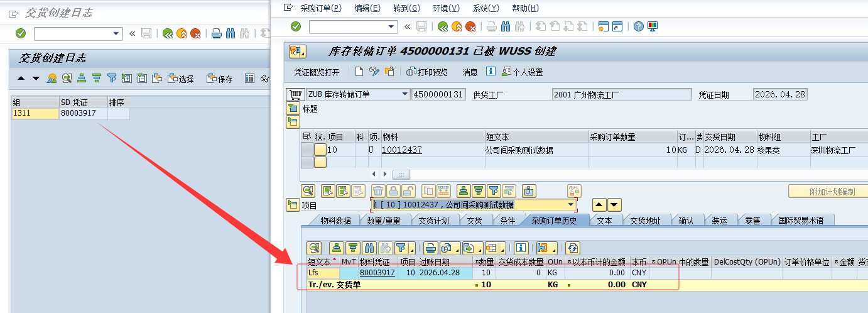Screen dimensions: 868x313
Task: Click the display/change pencil icon in the order toolbar
Action: pyautogui.click(x=374, y=72)
